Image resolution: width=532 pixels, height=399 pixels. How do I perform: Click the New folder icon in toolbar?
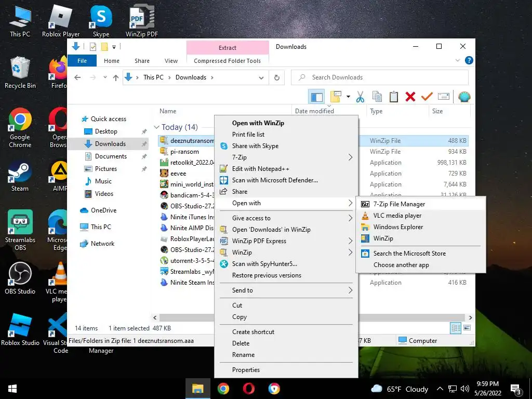(x=336, y=97)
